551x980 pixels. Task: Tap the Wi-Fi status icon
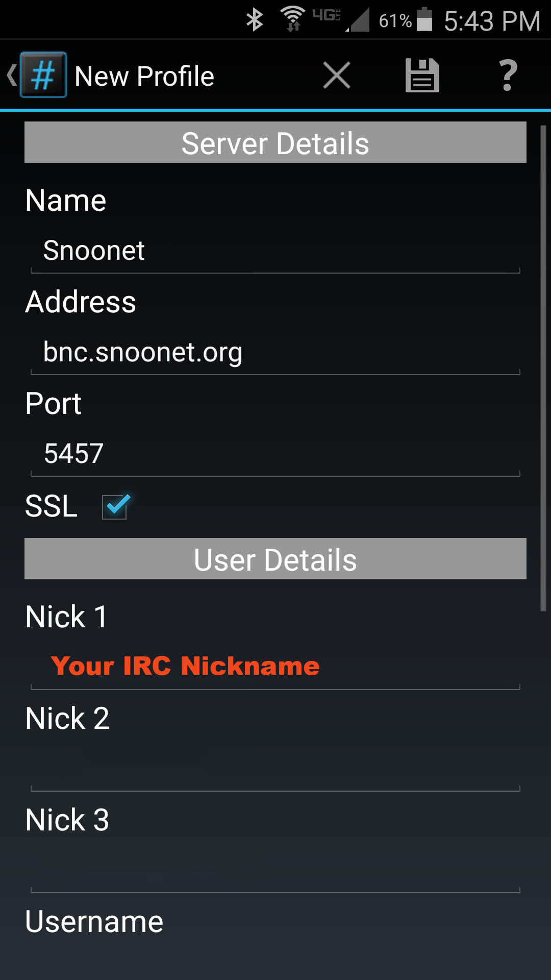click(293, 19)
